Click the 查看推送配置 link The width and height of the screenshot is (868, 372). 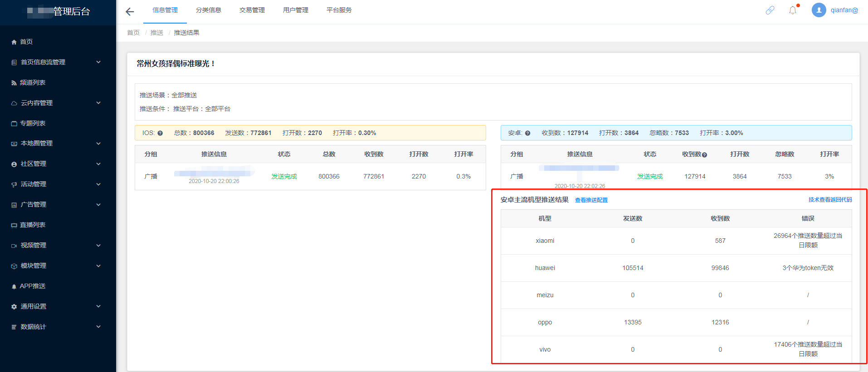(591, 200)
